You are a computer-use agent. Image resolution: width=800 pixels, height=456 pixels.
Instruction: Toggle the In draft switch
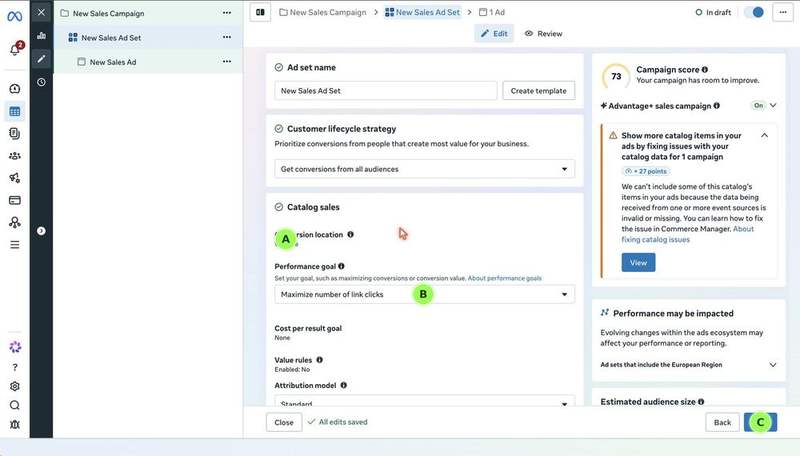pos(755,12)
